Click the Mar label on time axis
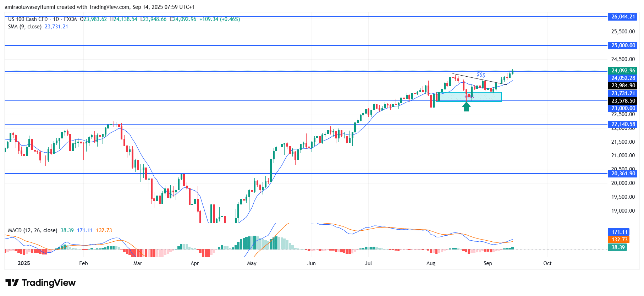Screen dimensions: 644x296 pos(138,263)
